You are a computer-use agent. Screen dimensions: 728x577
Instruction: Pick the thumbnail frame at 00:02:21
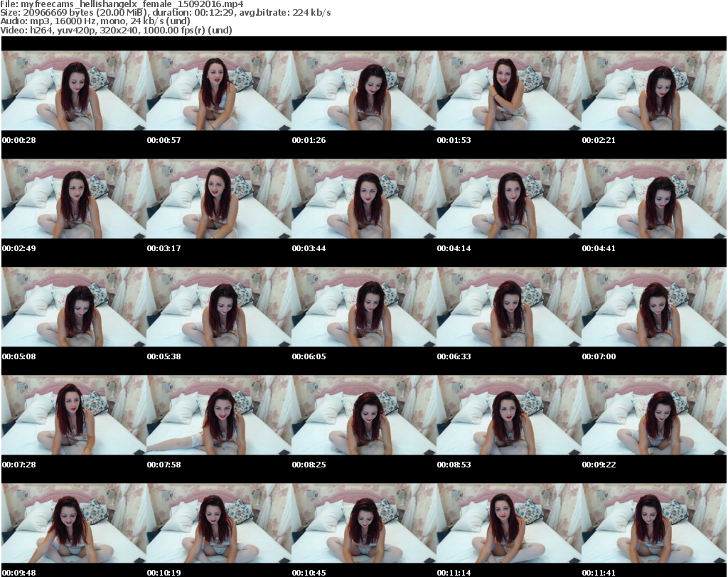pyautogui.click(x=654, y=90)
